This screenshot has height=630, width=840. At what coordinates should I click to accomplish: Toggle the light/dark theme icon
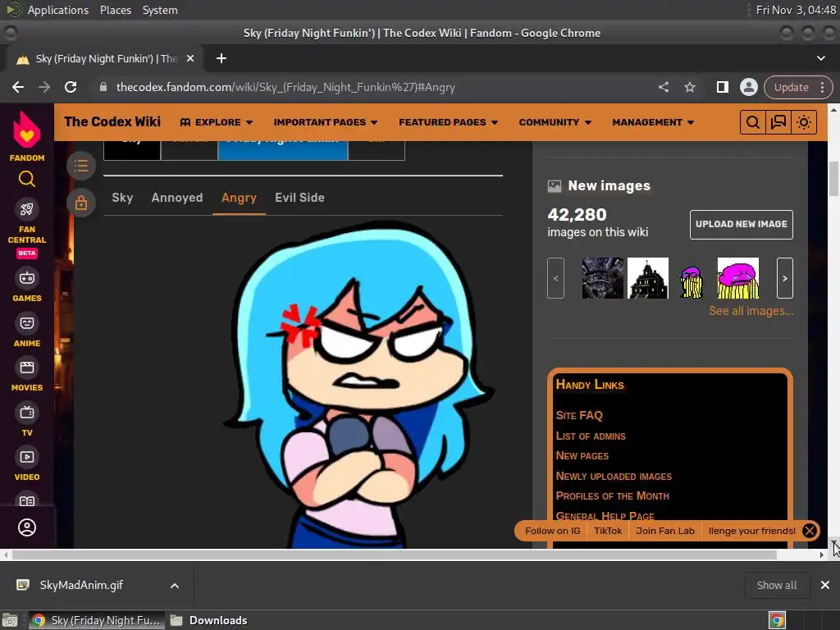(804, 122)
